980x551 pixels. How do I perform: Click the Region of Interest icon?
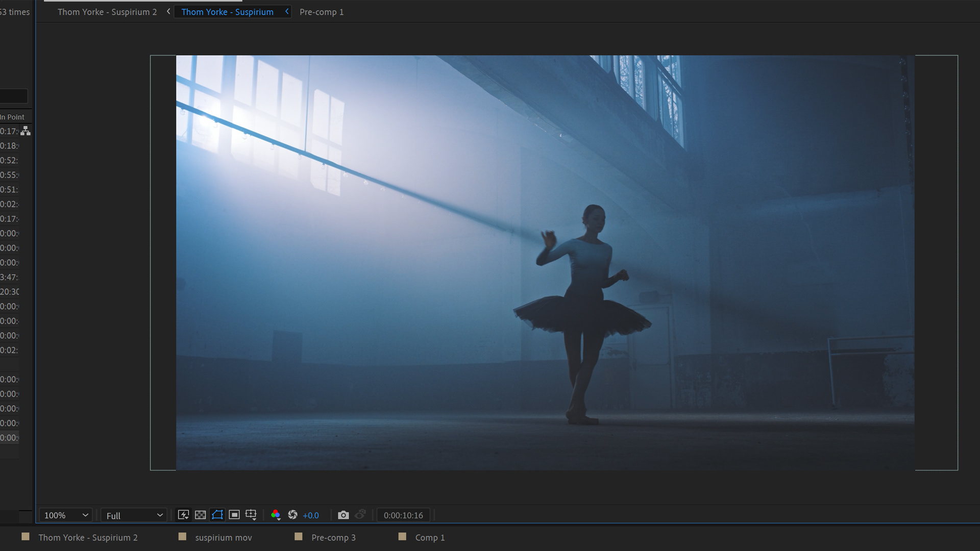(x=234, y=515)
